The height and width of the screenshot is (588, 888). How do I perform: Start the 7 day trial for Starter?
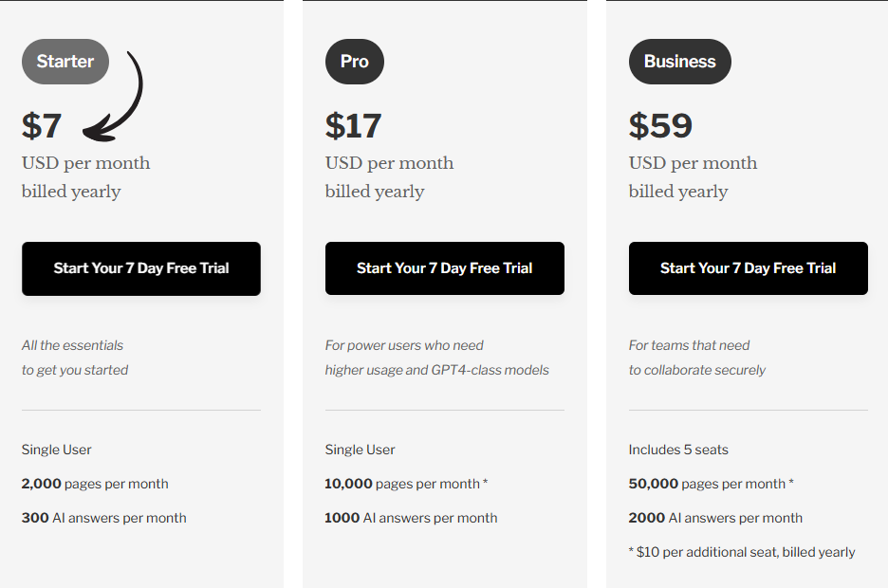coord(141,268)
